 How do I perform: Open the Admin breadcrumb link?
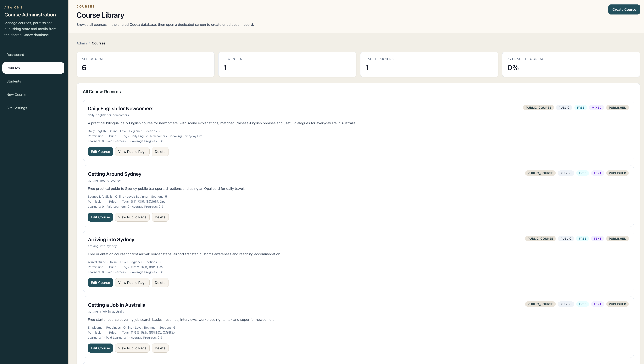[x=81, y=43]
